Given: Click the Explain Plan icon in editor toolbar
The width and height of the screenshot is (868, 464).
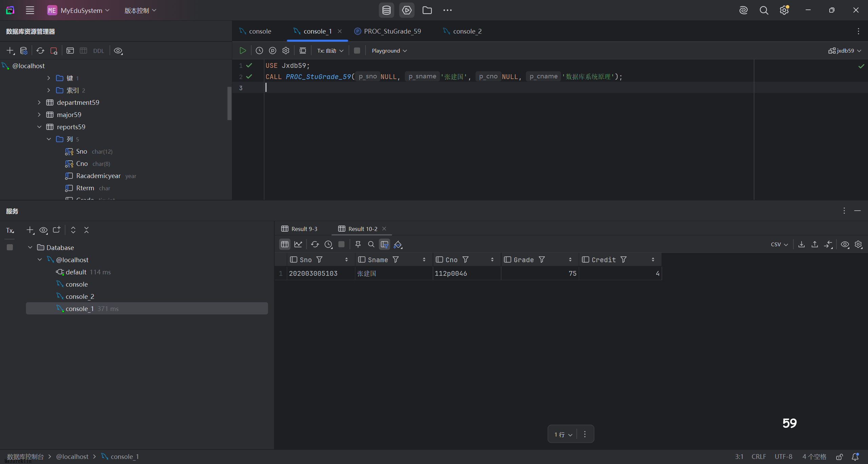Looking at the screenshot, I should pyautogui.click(x=272, y=51).
